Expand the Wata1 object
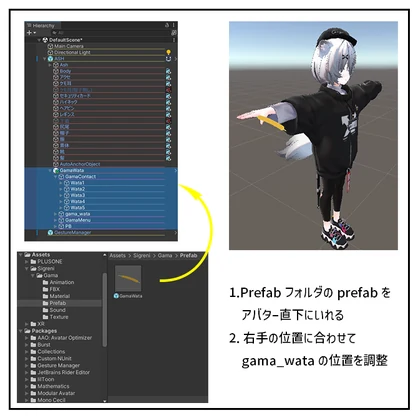418x418 pixels. pyautogui.click(x=61, y=183)
